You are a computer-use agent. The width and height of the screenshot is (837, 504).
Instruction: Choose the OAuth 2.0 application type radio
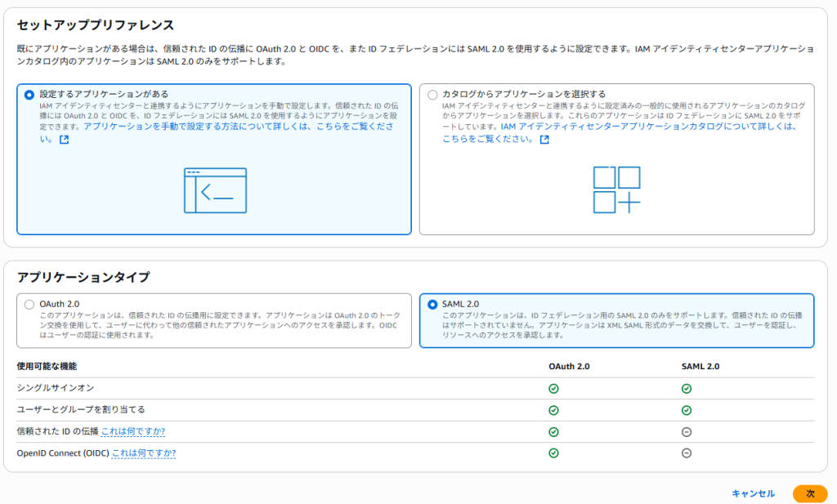pyautogui.click(x=29, y=305)
